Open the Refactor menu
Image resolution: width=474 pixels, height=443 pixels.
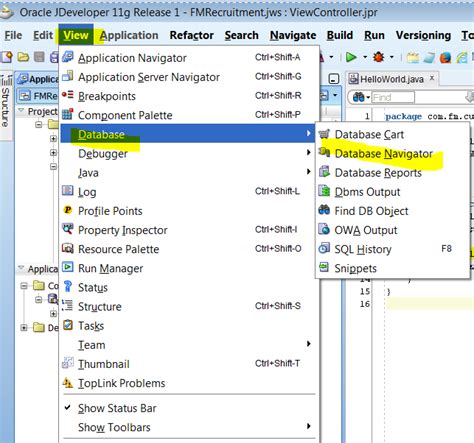pyautogui.click(x=192, y=35)
